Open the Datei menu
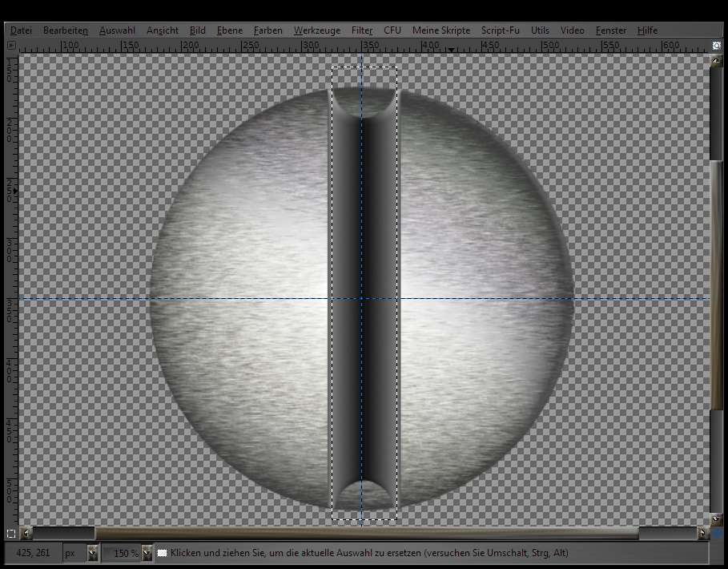 (x=22, y=30)
